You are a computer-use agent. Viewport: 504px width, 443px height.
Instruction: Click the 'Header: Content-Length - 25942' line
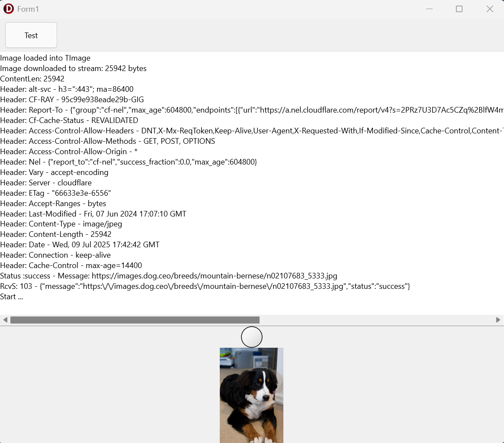point(56,234)
